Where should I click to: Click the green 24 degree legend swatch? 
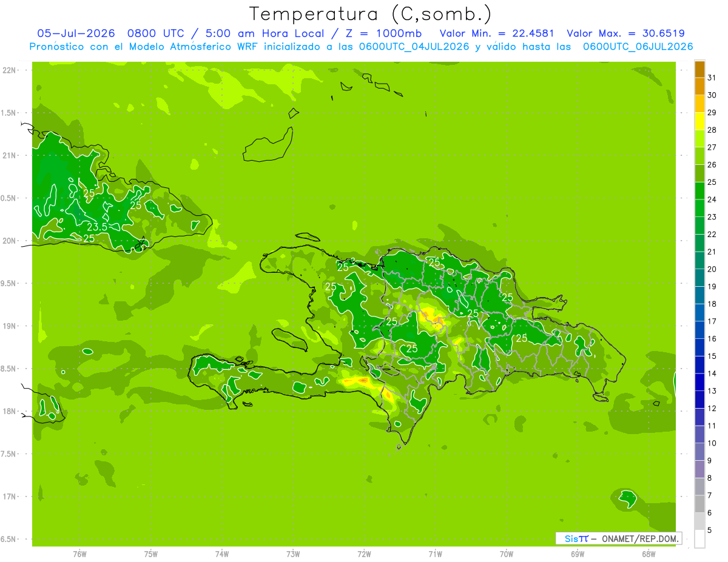point(699,192)
